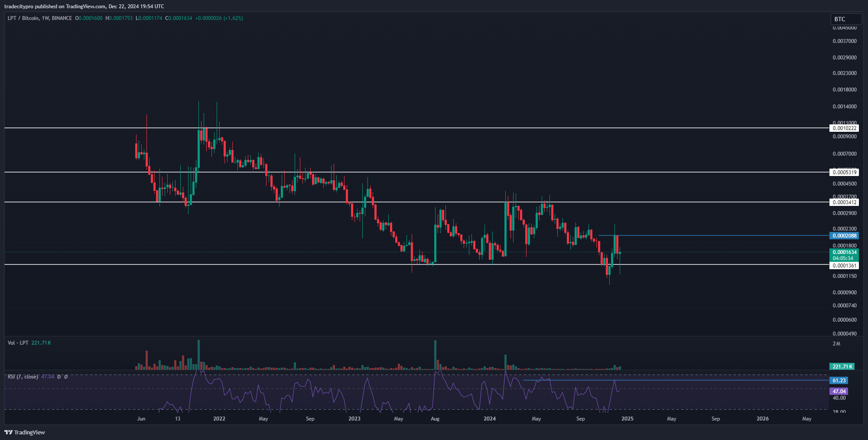This screenshot has height=440, width=868.
Task: Click the TradingView logo at bottom left
Action: (25, 432)
